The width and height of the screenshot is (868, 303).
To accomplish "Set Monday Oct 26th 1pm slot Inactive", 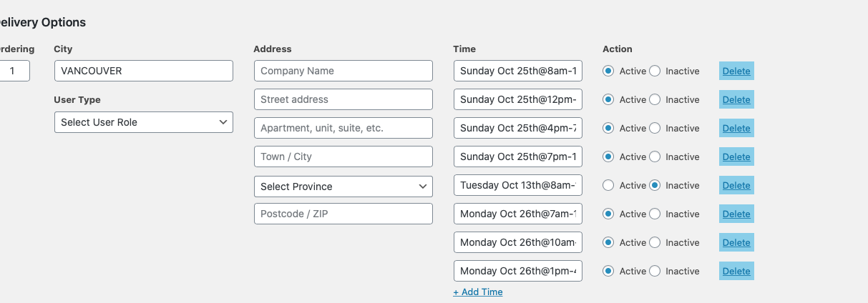I will pyautogui.click(x=655, y=271).
